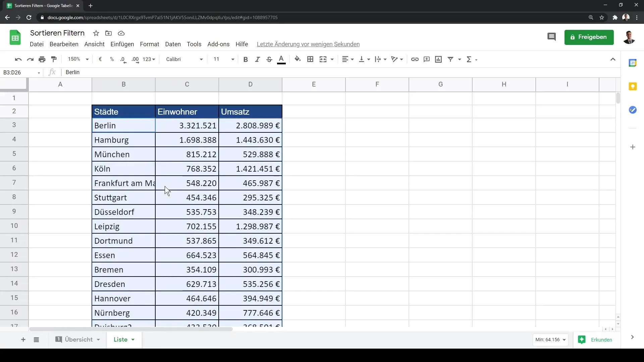The height and width of the screenshot is (362, 644).
Task: Open text wrapping dropdown
Action: [x=381, y=59]
